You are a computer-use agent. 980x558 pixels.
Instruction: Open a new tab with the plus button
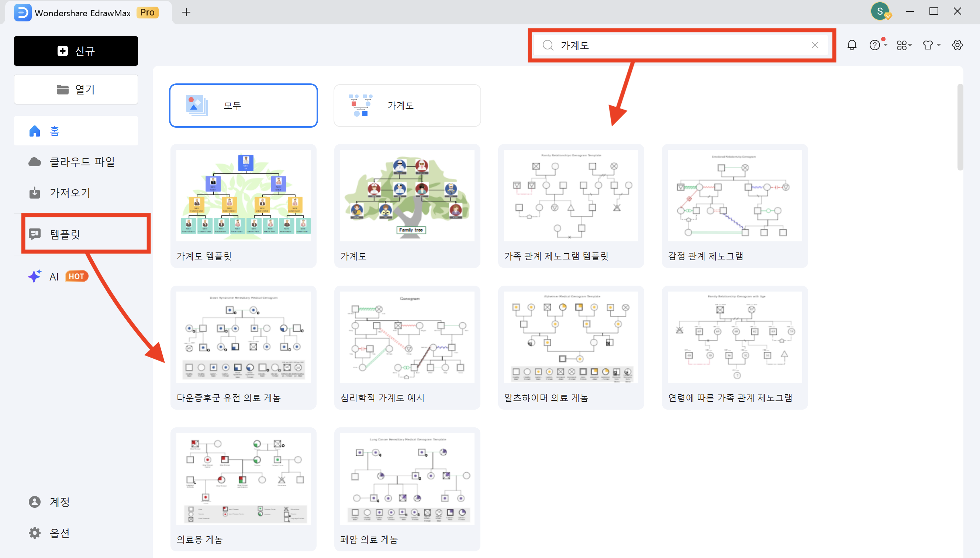tap(186, 12)
